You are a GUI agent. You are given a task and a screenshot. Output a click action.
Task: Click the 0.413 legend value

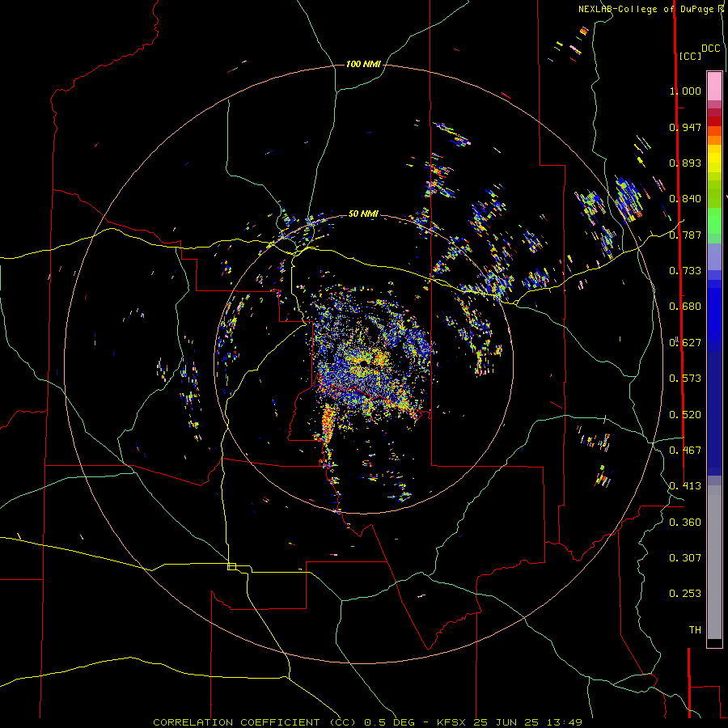685,486
